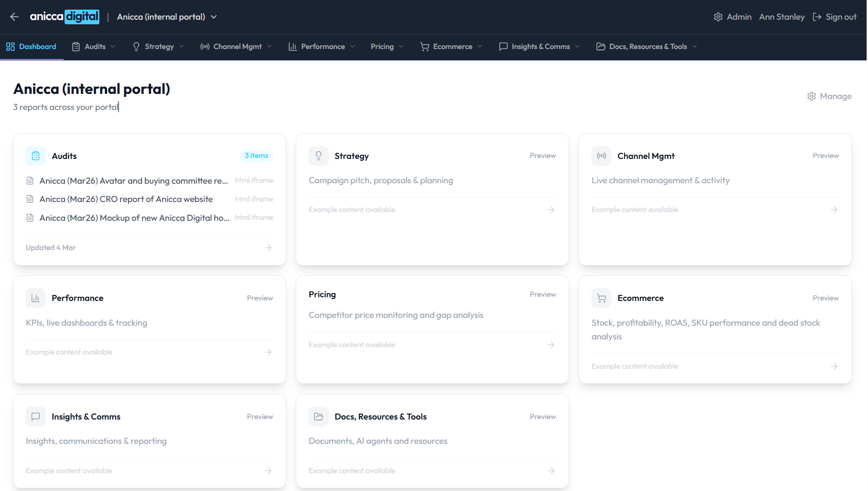Click 'Competitor price monitoring and gap analysis' text
This screenshot has height=491, width=868.
pos(396,315)
